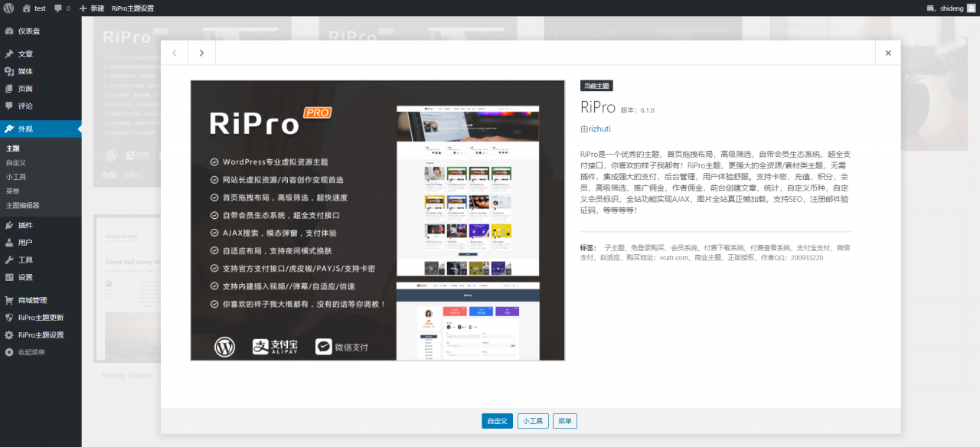Select 主题 themes submenu item
This screenshot has width=980, height=447.
click(x=13, y=148)
